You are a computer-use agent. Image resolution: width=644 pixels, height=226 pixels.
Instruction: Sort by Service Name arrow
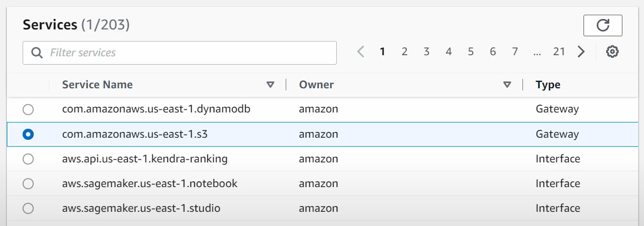point(270,85)
